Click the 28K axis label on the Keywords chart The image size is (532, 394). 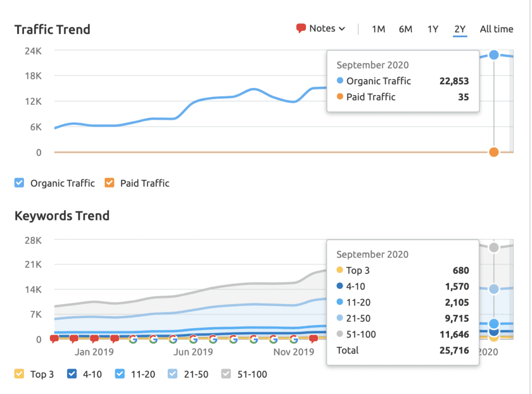pos(33,241)
